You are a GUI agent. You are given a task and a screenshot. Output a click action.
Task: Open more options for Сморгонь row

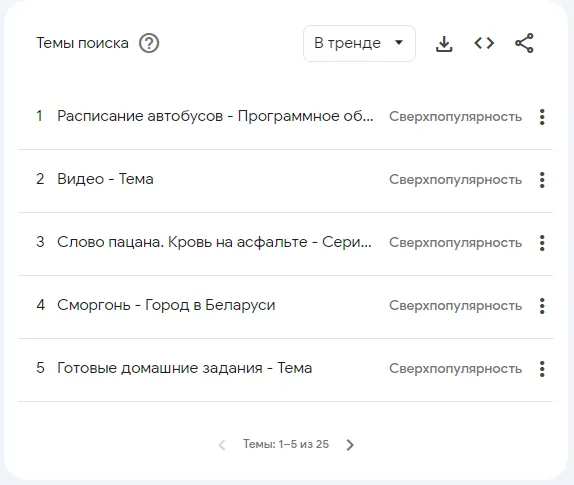[542, 306]
